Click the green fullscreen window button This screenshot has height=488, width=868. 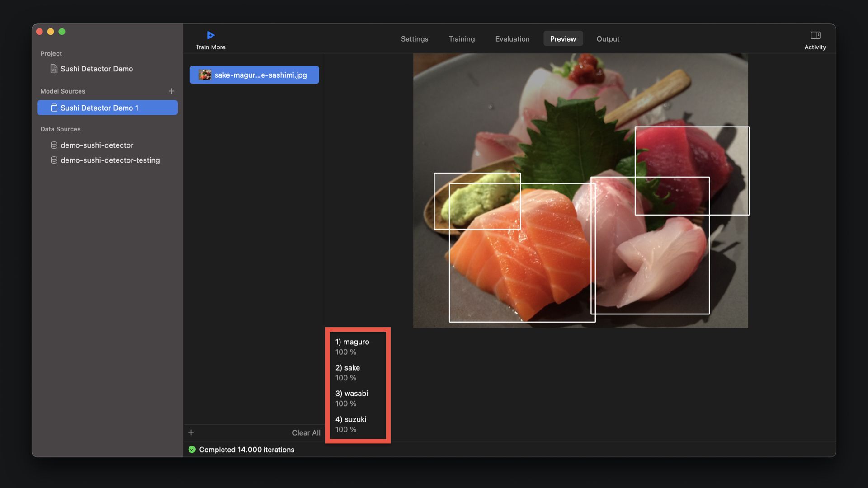62,32
